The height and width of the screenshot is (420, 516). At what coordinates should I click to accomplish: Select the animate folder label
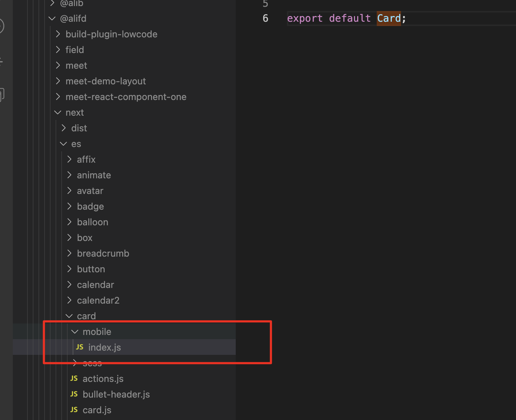94,175
